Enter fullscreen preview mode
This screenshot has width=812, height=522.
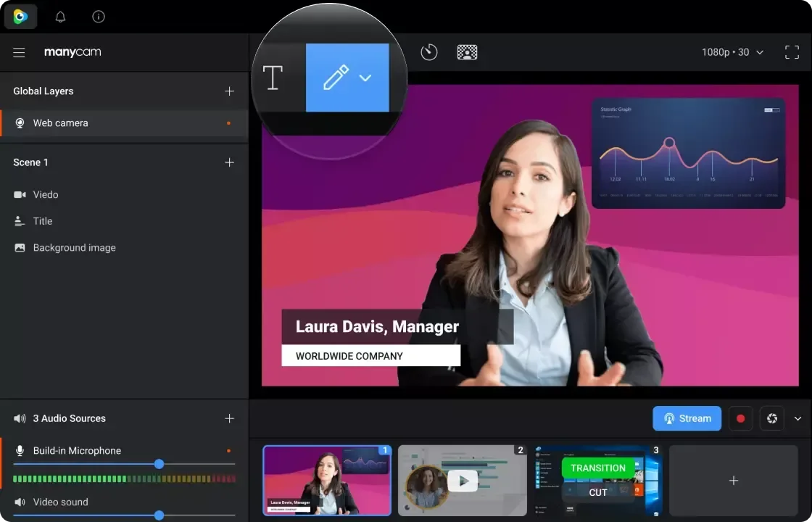click(x=792, y=51)
